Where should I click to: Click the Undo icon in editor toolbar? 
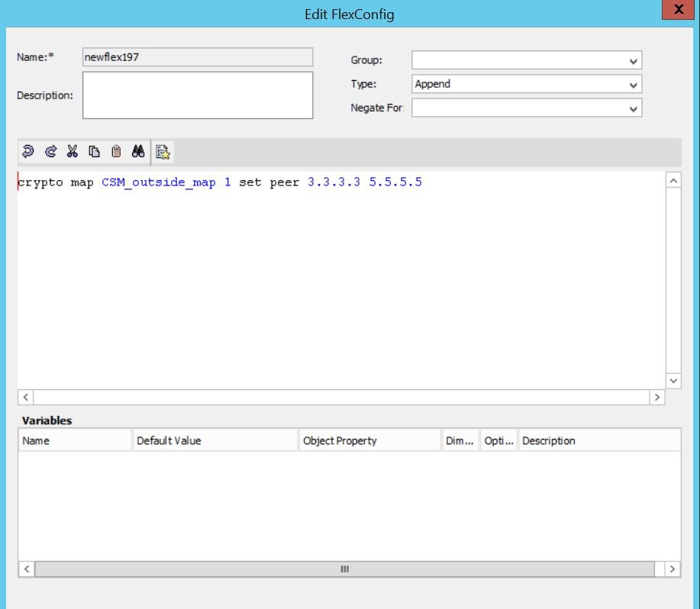(x=27, y=152)
